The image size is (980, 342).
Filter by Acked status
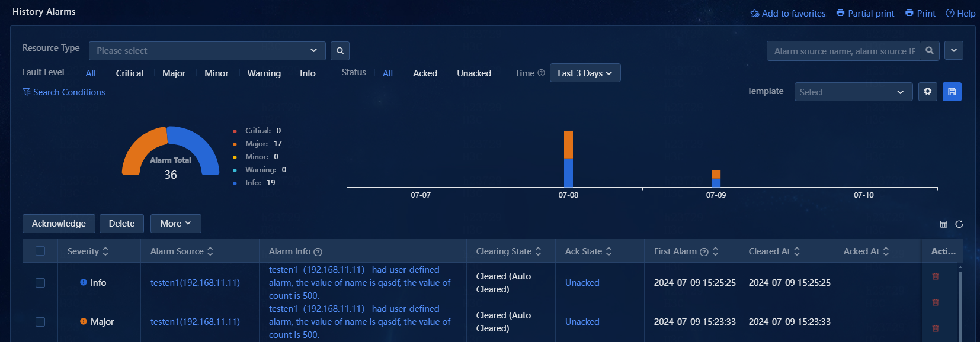[x=425, y=73]
